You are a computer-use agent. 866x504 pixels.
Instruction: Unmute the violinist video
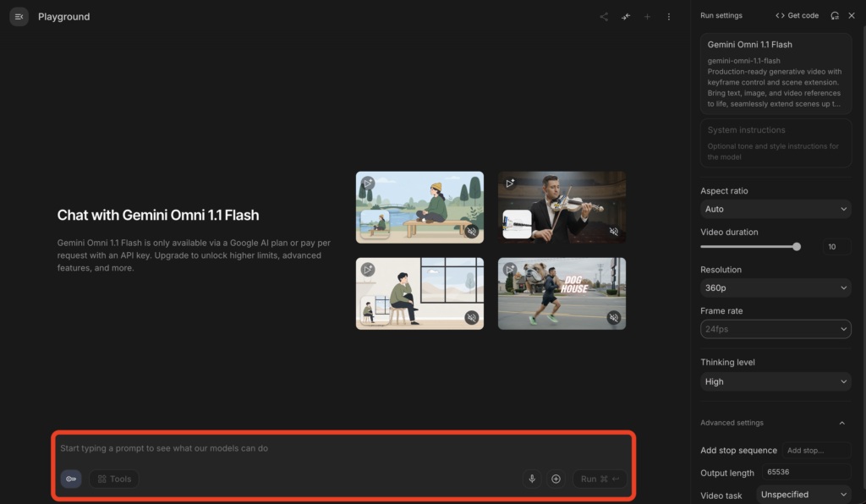pos(614,232)
